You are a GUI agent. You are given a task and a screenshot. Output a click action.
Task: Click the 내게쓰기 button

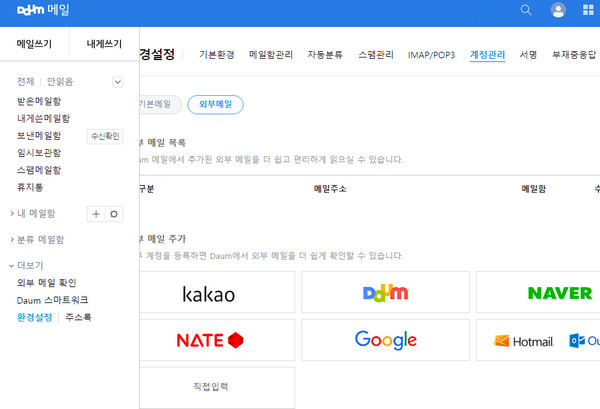click(104, 44)
